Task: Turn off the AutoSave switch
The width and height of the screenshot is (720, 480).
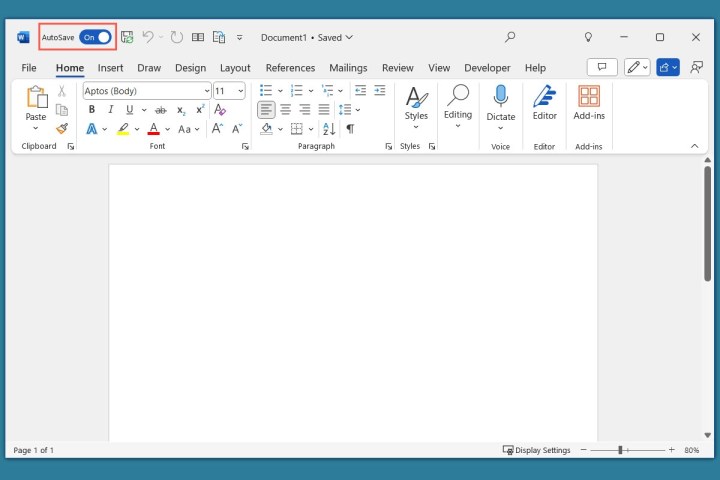Action: tap(96, 37)
